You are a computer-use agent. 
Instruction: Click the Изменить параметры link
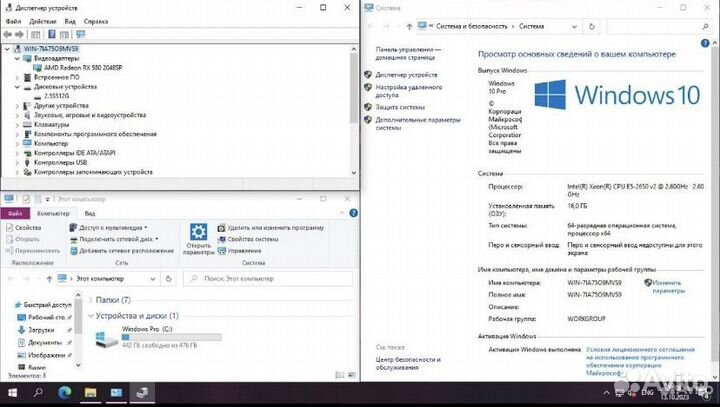pos(669,287)
